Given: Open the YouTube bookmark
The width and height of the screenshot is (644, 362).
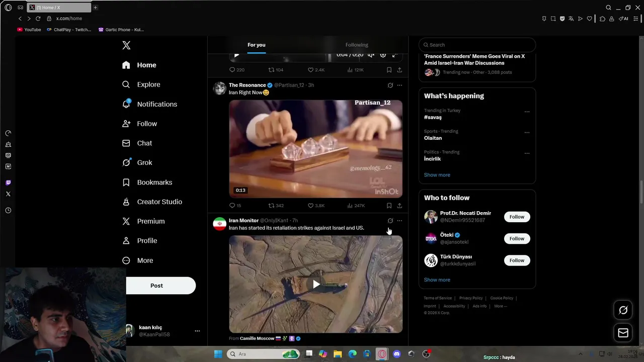Looking at the screenshot, I should tap(29, 30).
